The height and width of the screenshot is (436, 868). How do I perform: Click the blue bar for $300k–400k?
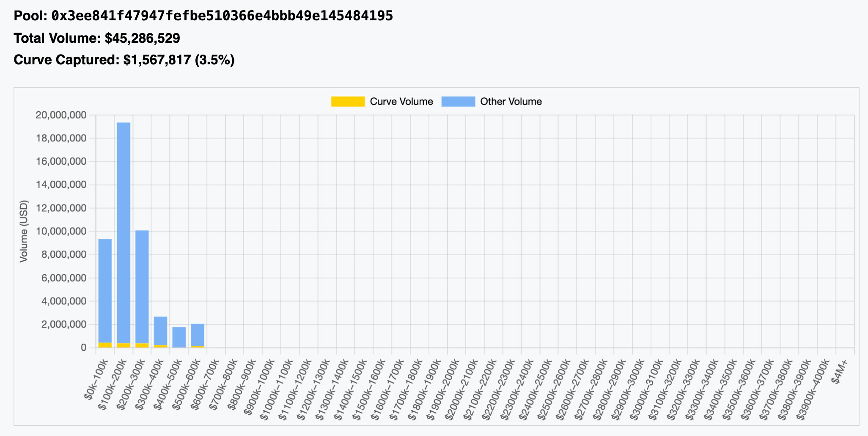coord(160,331)
